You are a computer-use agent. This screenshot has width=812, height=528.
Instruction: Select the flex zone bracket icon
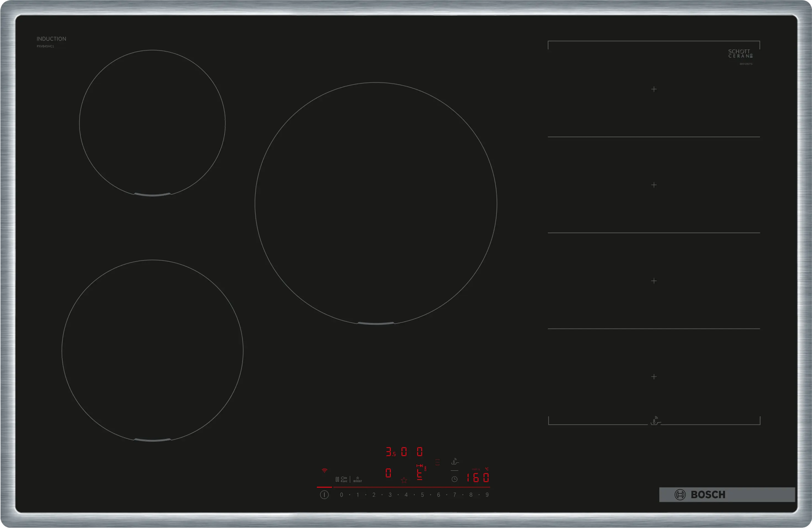(437, 462)
